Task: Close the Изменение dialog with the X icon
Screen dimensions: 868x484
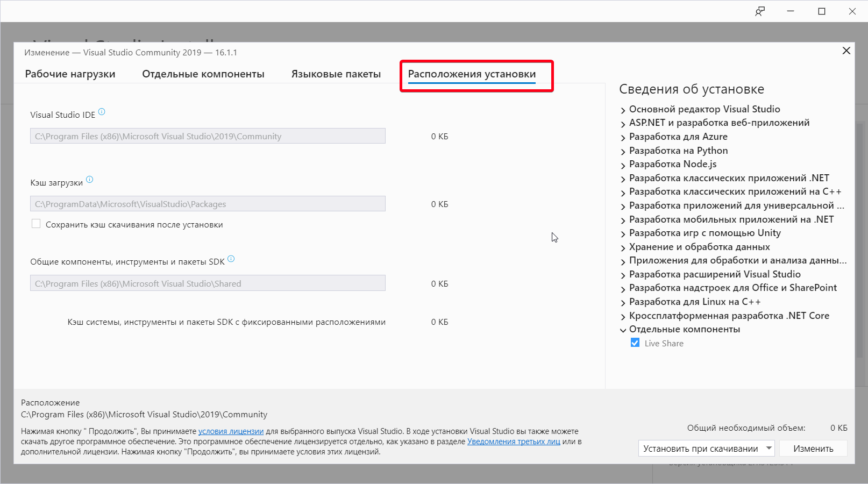Action: tap(846, 51)
